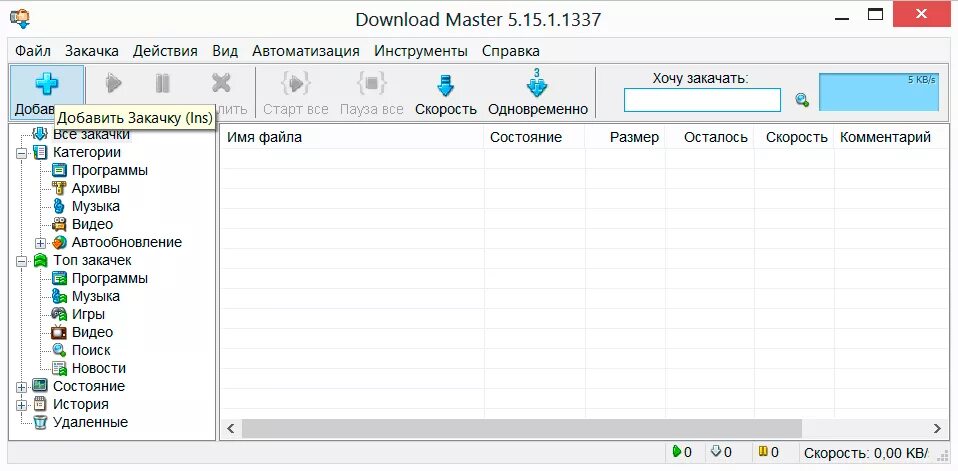Select the Автообновление tree item

point(126,242)
